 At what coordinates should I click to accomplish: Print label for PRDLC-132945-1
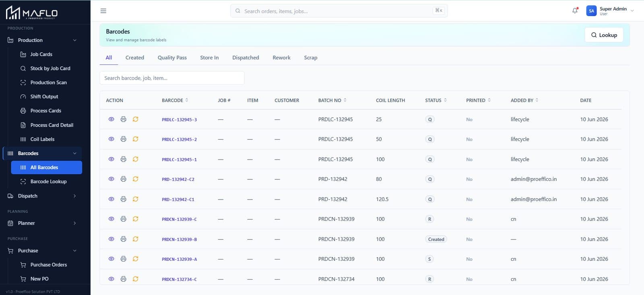click(124, 159)
